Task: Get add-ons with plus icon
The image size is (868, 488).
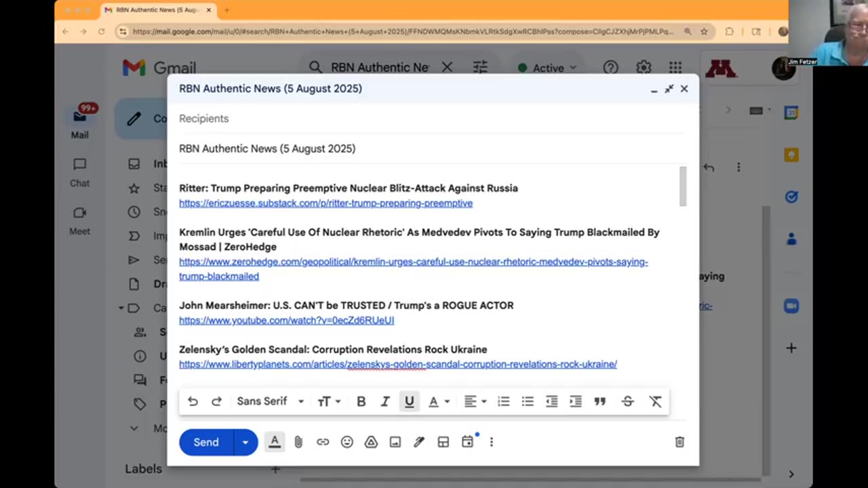Action: pos(791,348)
